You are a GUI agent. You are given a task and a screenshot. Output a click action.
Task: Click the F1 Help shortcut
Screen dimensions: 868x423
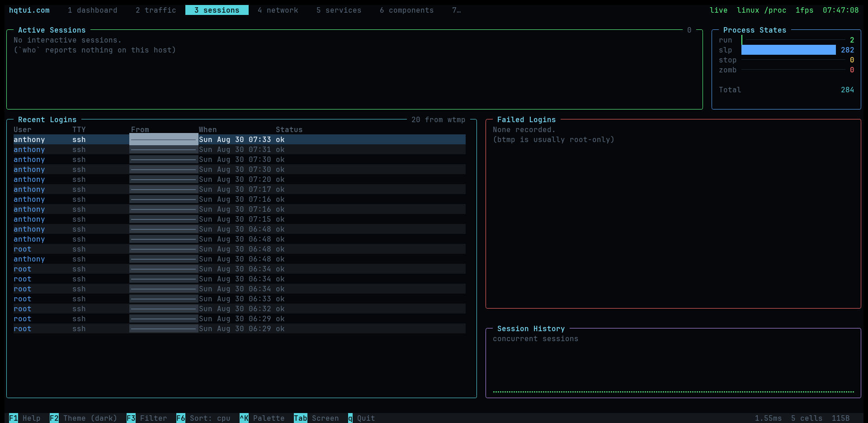click(x=25, y=418)
